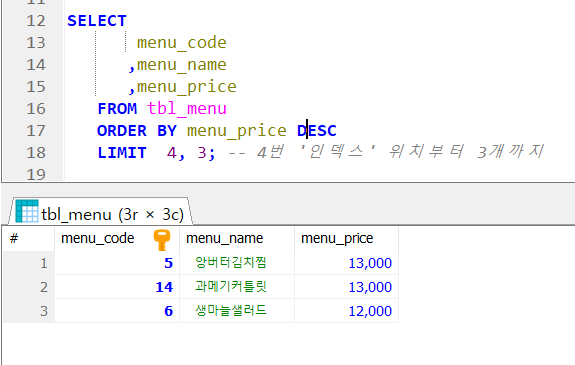
Task: Click the primary key icon in menu_code header
Action: tap(162, 240)
